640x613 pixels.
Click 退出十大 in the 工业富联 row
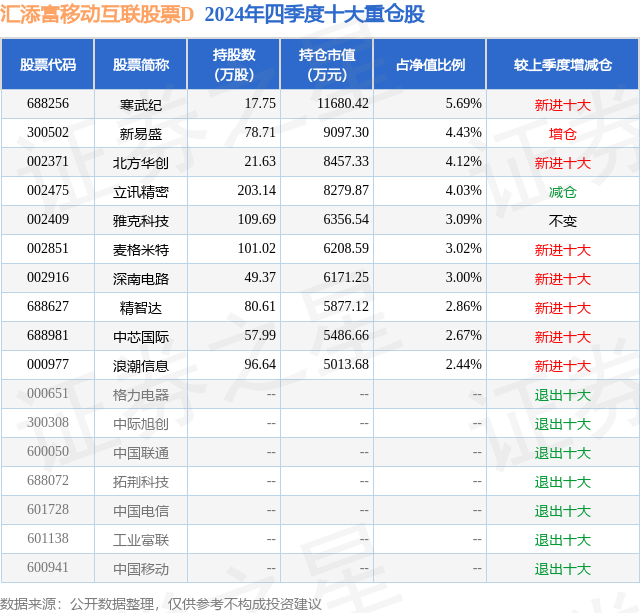click(563, 540)
